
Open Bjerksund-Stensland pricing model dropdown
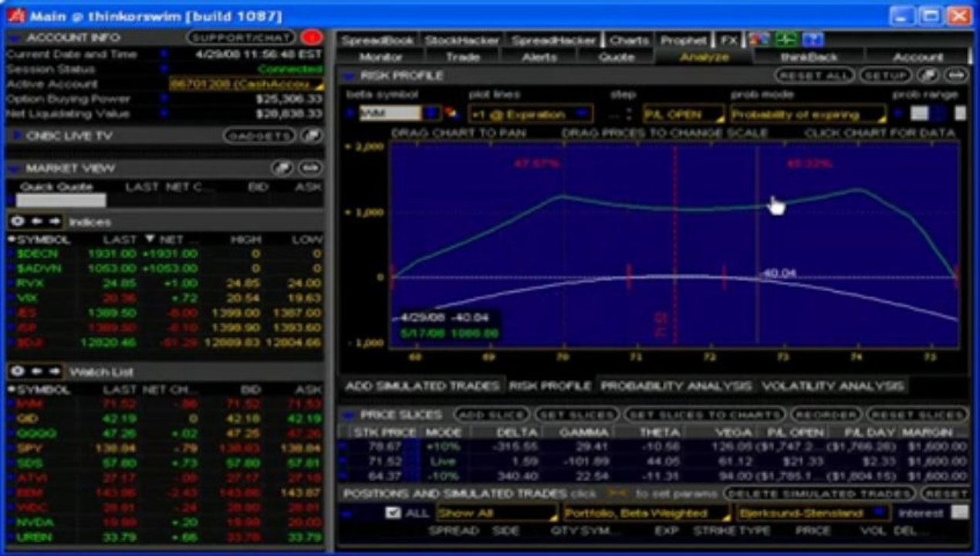click(x=813, y=513)
